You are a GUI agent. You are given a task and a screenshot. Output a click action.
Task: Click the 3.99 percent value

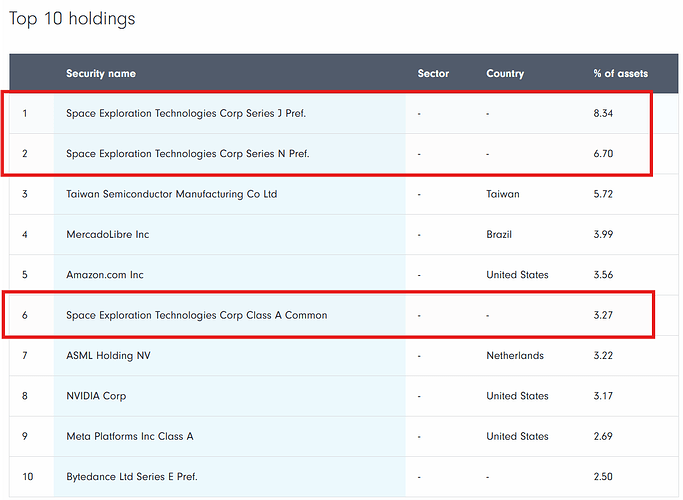tap(603, 234)
